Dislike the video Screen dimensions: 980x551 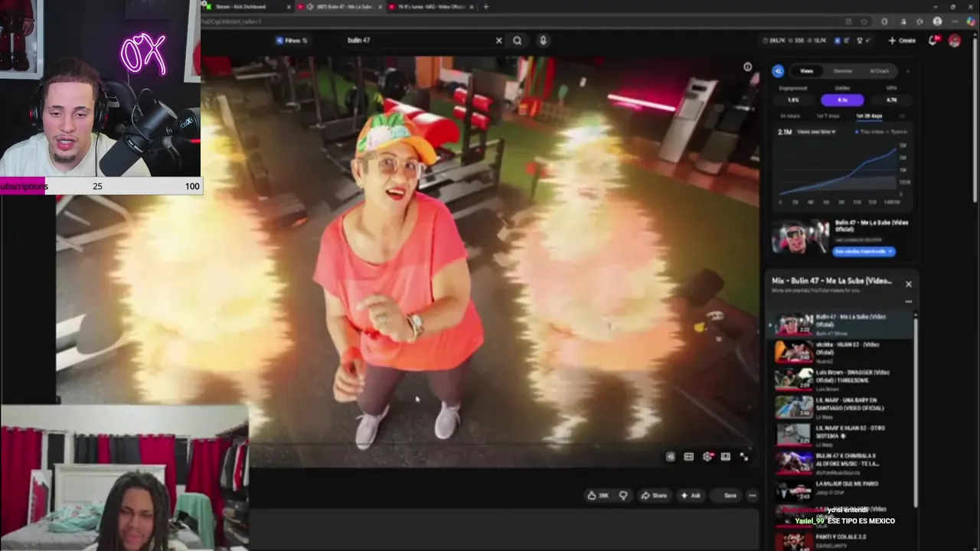(623, 496)
